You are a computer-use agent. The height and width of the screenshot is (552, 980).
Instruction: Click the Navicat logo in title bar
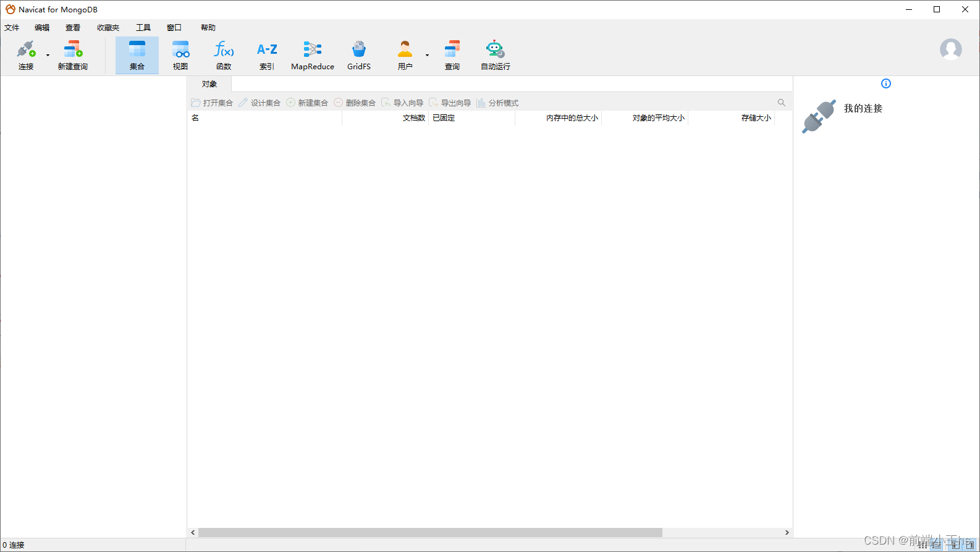pyautogui.click(x=11, y=9)
